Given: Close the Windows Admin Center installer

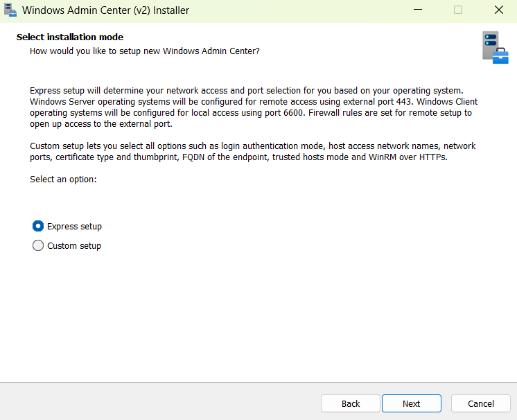Looking at the screenshot, I should (498, 10).
